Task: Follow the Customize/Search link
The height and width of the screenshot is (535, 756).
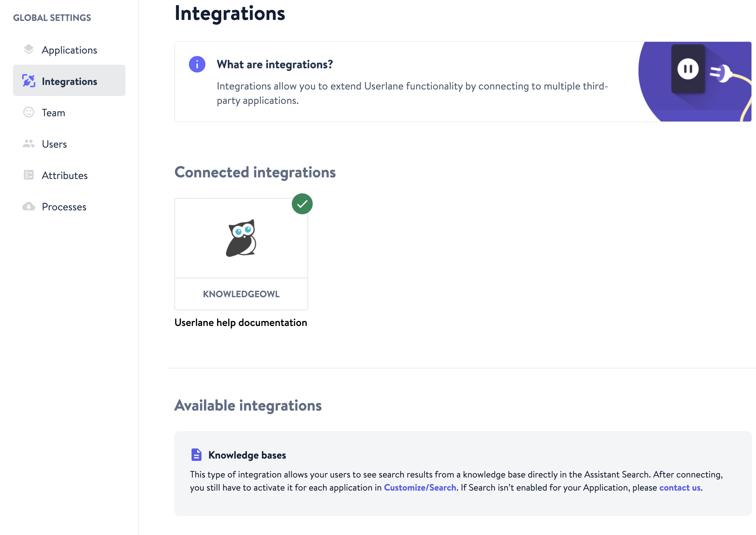Action: click(x=420, y=488)
